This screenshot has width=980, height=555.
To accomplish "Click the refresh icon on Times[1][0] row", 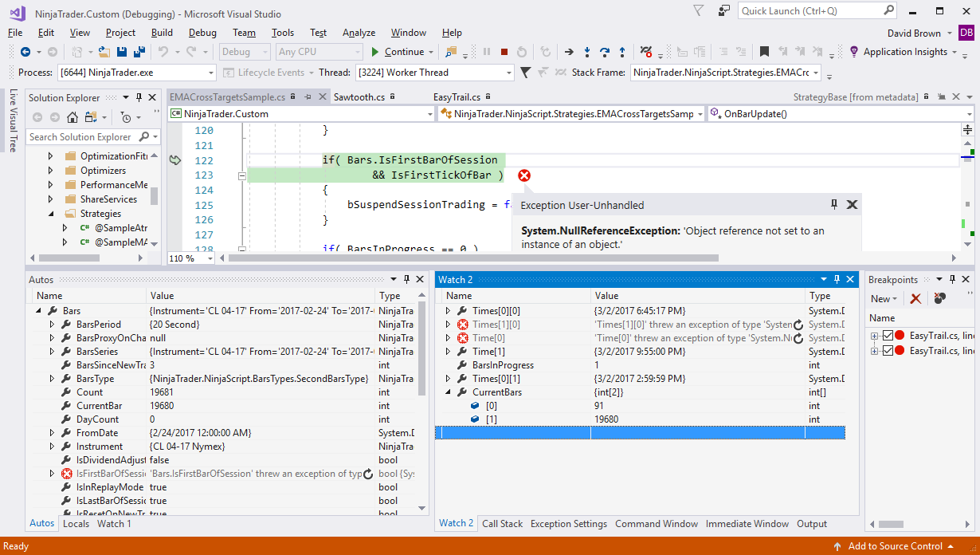I will pyautogui.click(x=798, y=325).
